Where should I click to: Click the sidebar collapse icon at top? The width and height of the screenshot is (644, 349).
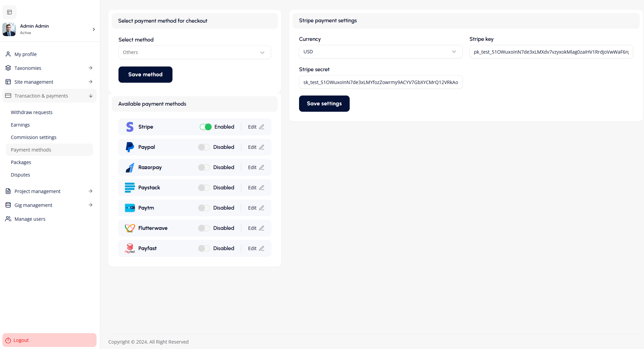(9, 12)
